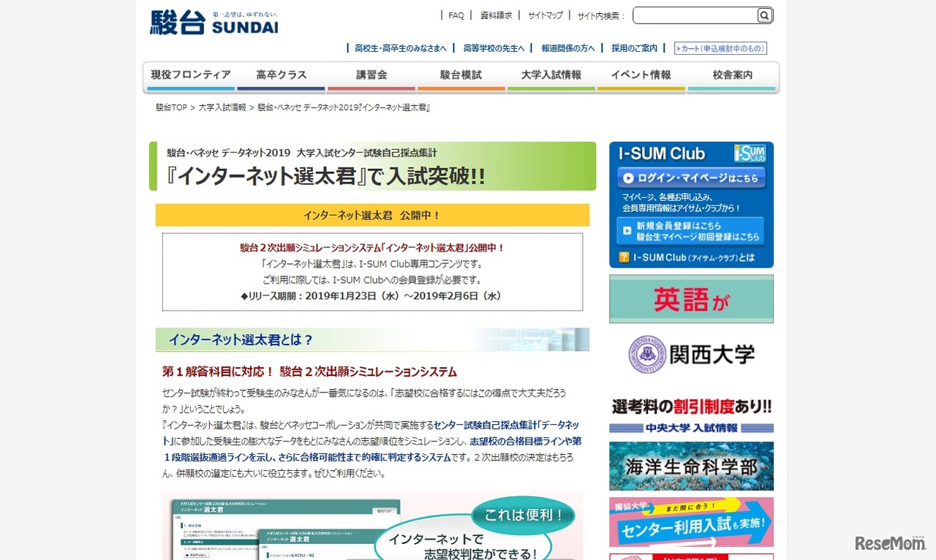Click the 資料請求 link
The image size is (936, 560).
pos(497,15)
